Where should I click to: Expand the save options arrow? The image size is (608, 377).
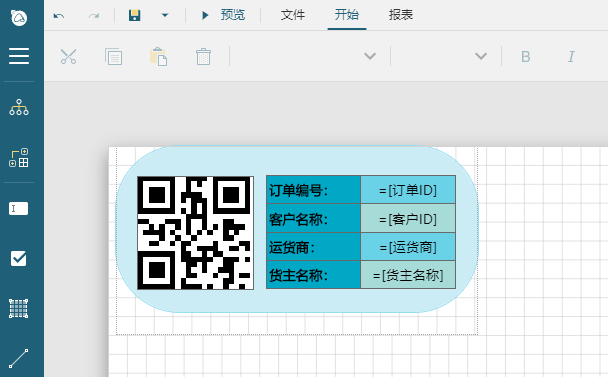click(x=165, y=16)
